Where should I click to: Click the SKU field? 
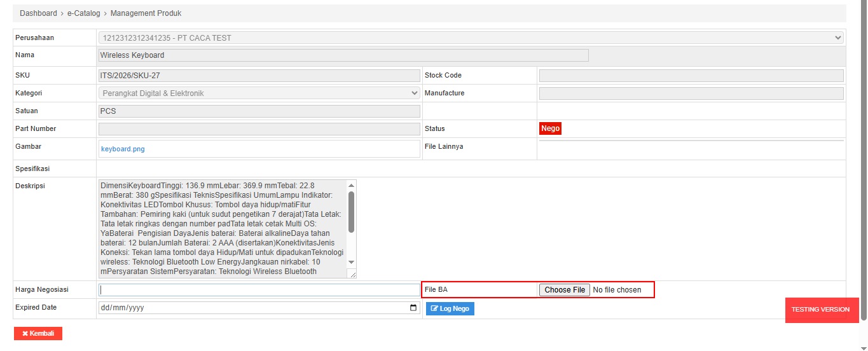click(x=259, y=76)
